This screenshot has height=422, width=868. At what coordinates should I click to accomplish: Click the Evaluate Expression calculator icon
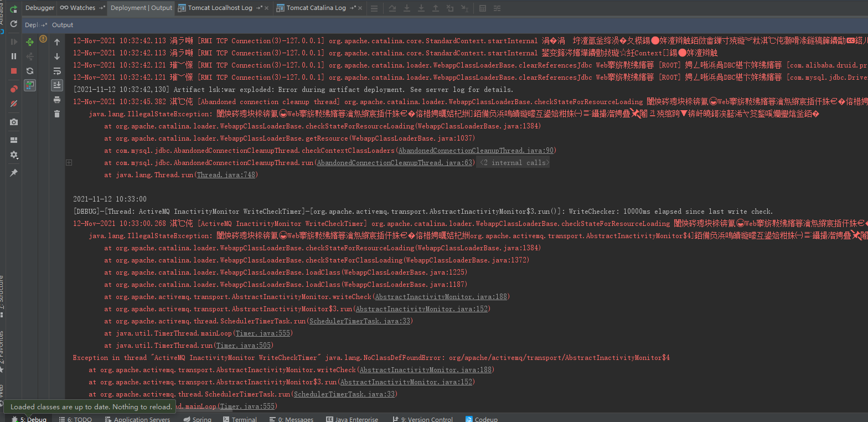pos(482,8)
